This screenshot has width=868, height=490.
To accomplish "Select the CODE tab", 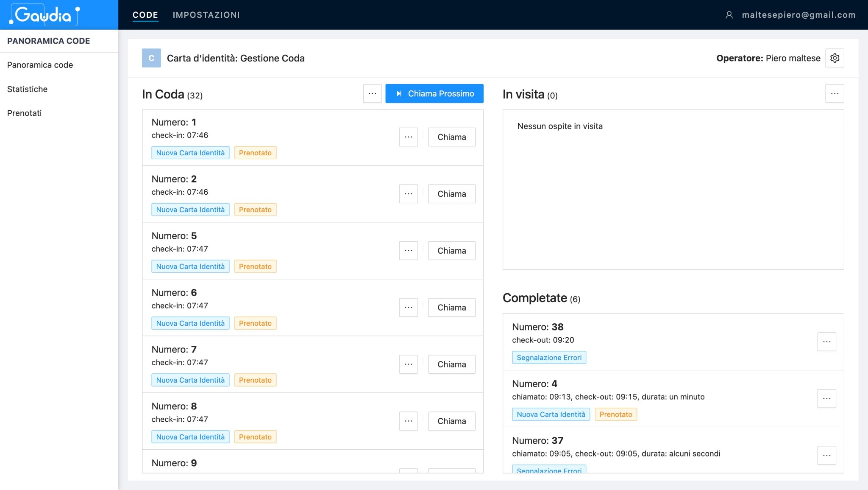I will point(145,14).
